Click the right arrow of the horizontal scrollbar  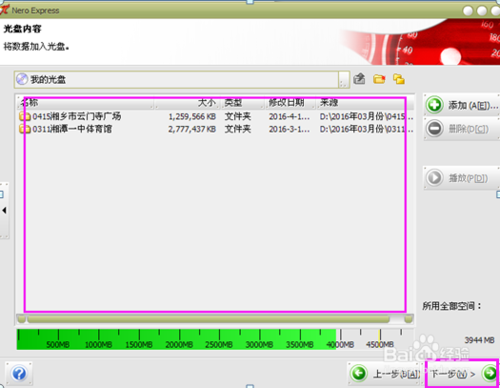pyautogui.click(x=409, y=319)
